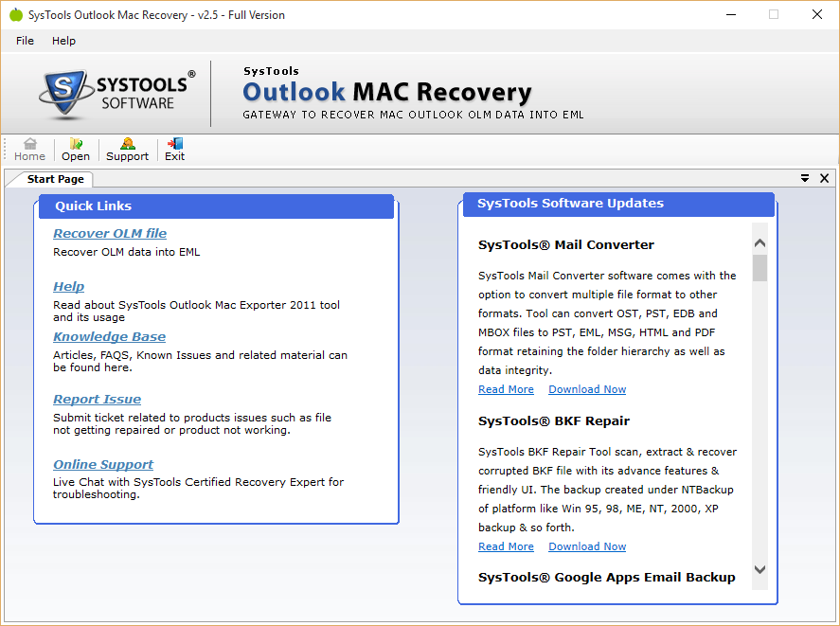Click the Outlook MAC Recovery banner title
This screenshot has height=626, width=840.
click(x=386, y=92)
